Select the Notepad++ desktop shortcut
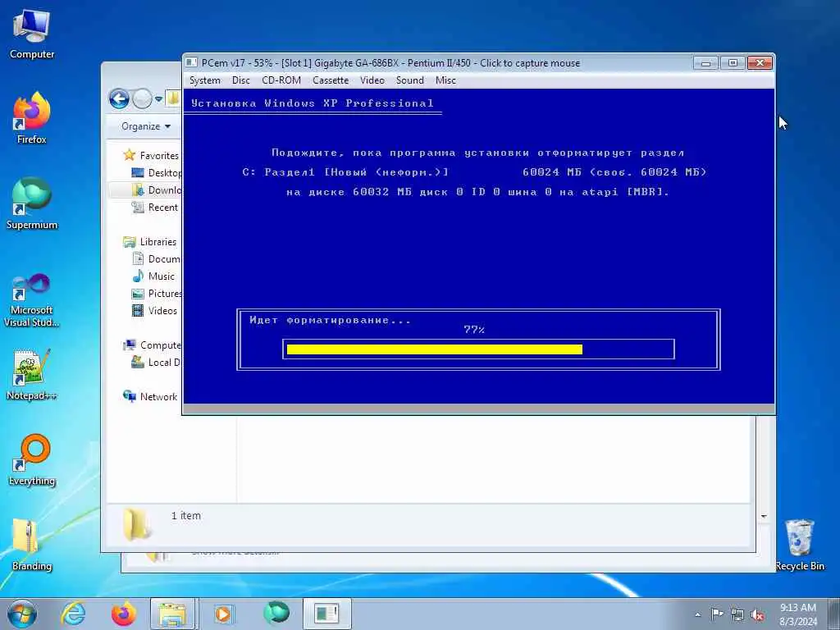The height and width of the screenshot is (630, 840). click(x=32, y=374)
